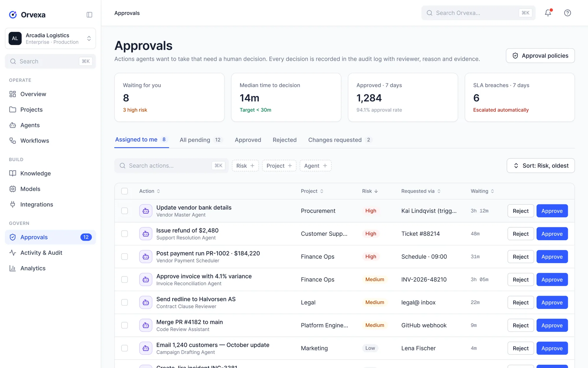
Task: Tick checkbox for Post payment run PR-1002
Action: click(125, 257)
